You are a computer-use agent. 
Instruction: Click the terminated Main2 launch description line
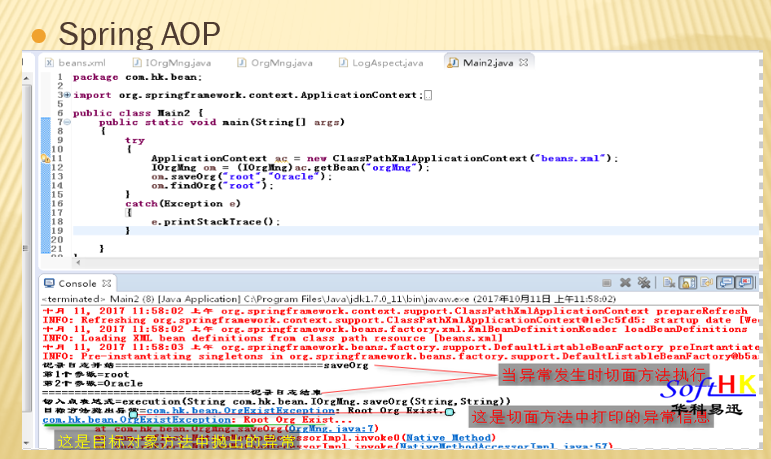[329, 299]
